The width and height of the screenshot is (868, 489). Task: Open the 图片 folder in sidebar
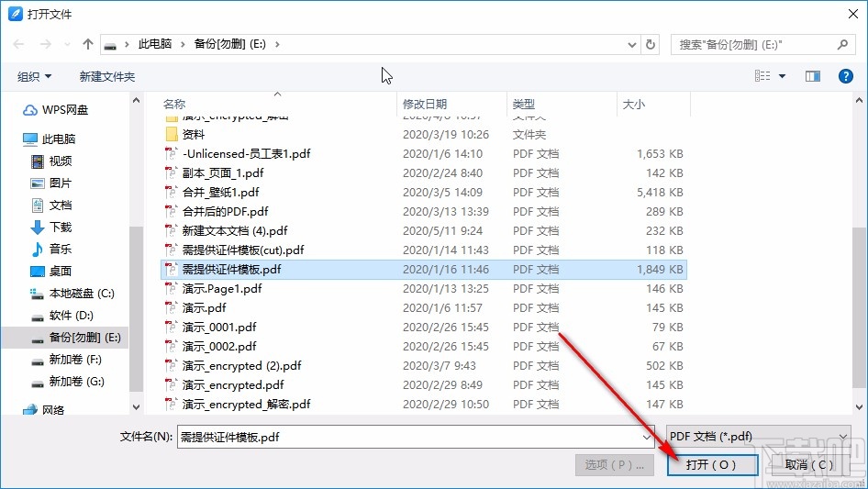(x=51, y=183)
